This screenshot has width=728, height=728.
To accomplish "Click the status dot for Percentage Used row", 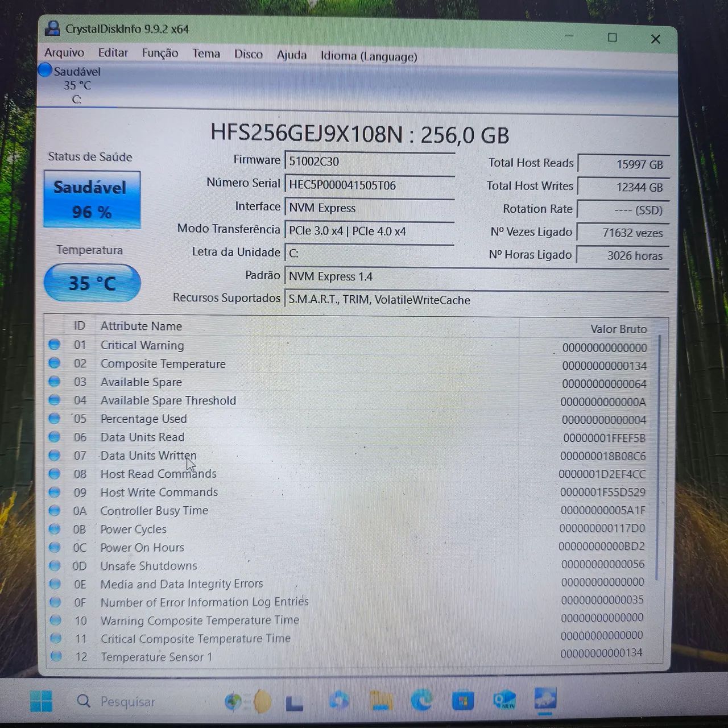I will click(54, 418).
